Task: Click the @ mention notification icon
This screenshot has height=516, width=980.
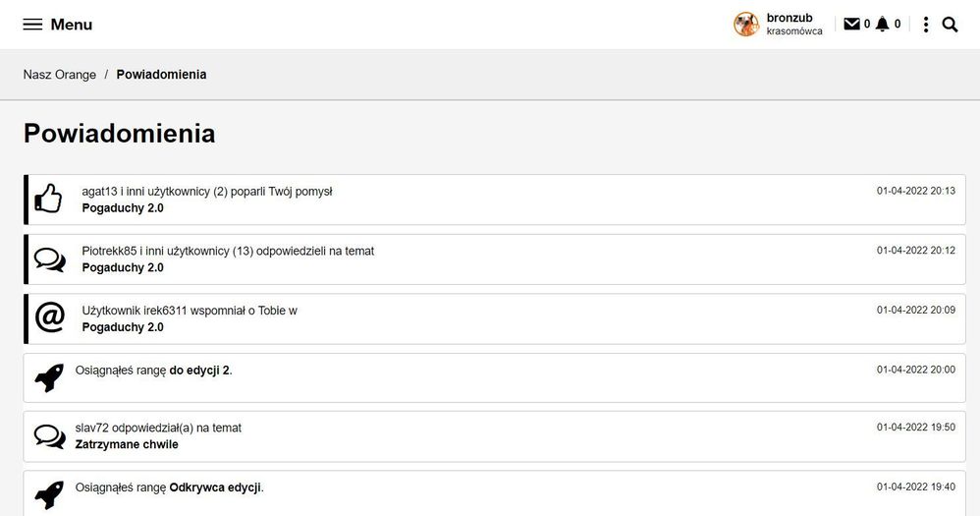Action: [49, 318]
